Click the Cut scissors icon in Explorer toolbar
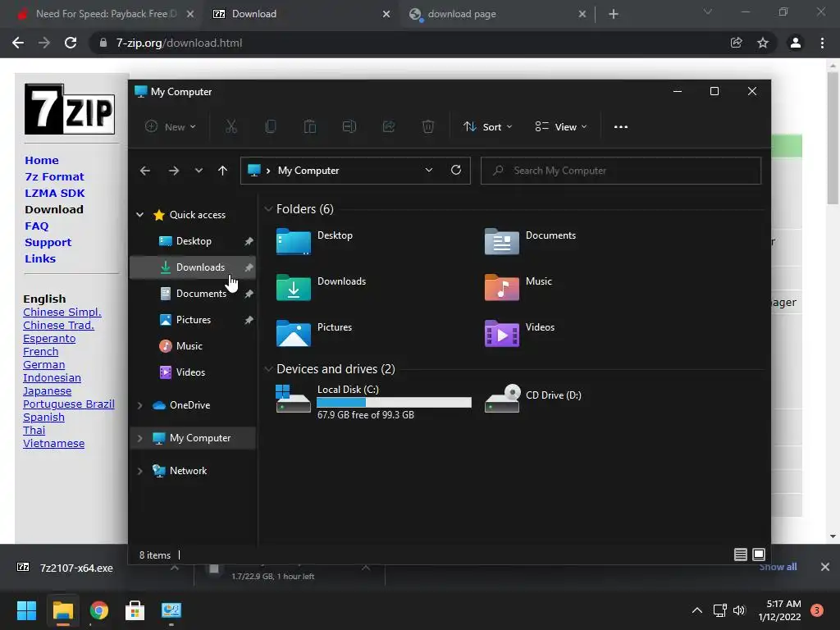840x630 pixels. tap(231, 127)
